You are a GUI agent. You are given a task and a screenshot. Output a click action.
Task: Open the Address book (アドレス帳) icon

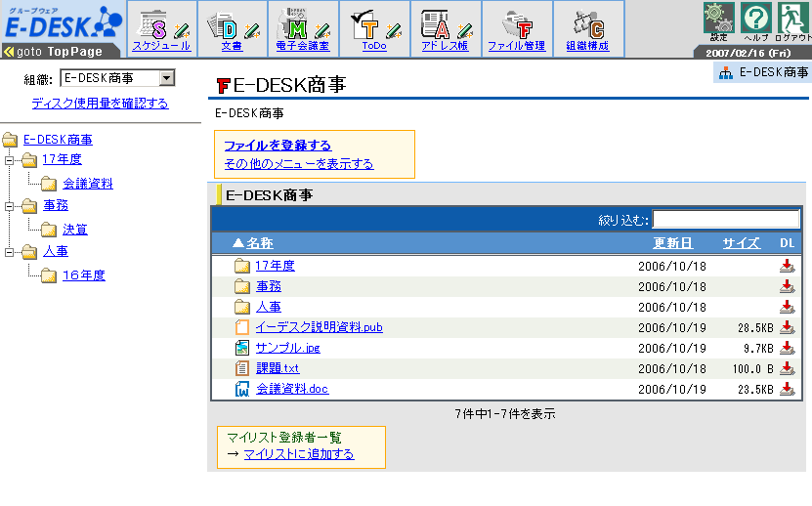click(435, 24)
